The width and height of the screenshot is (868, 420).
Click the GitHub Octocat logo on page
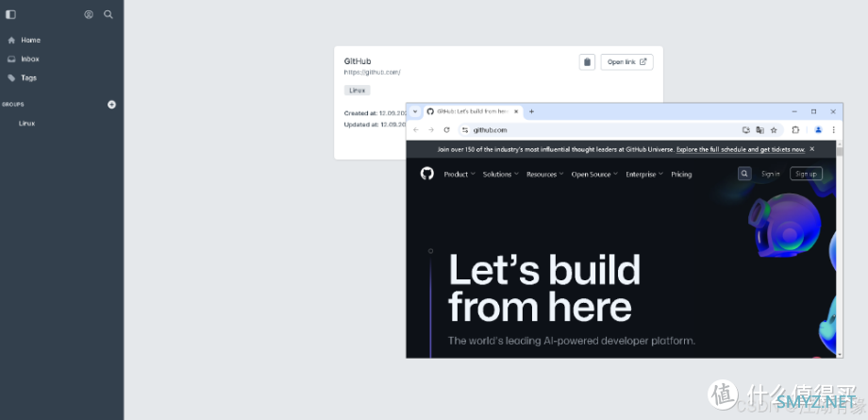(x=426, y=174)
